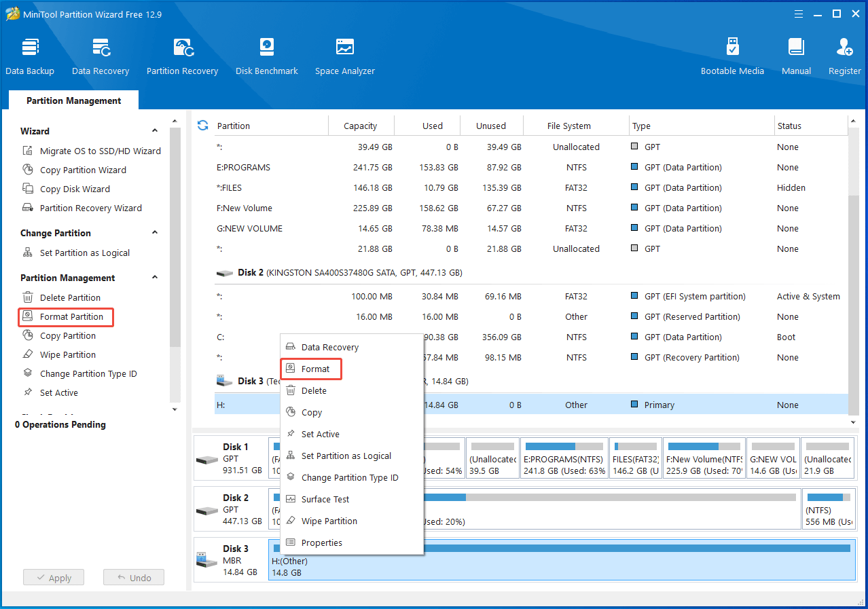868x609 pixels.
Task: Choose Copy in the context menu
Action: pyautogui.click(x=352, y=412)
